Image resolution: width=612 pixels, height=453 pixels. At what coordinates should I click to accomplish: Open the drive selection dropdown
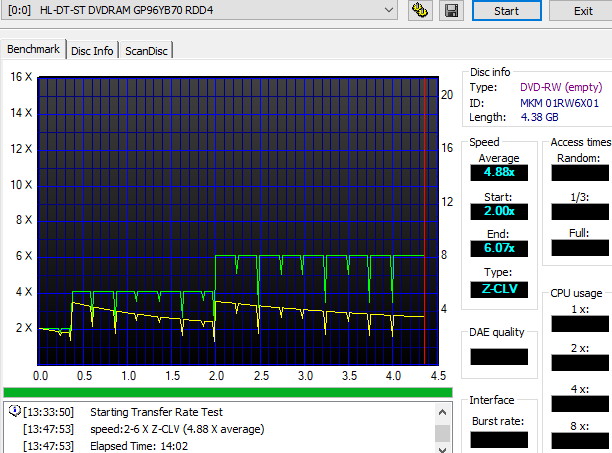[389, 10]
